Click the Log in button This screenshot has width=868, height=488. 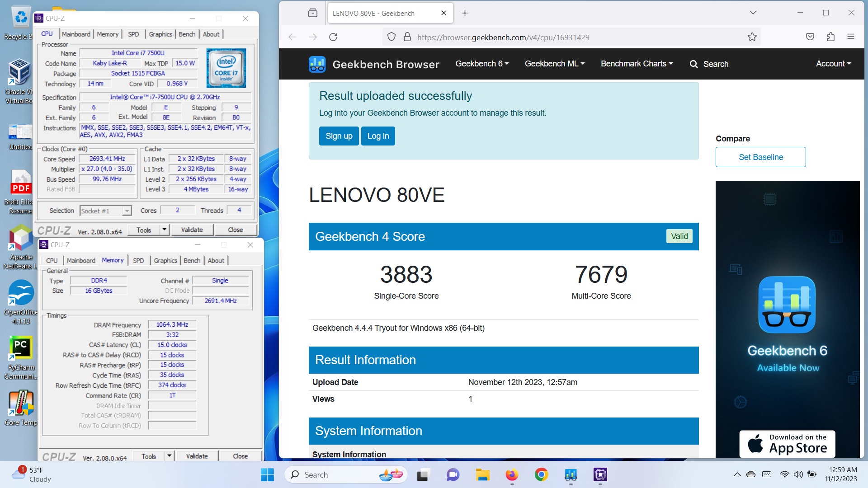378,136
